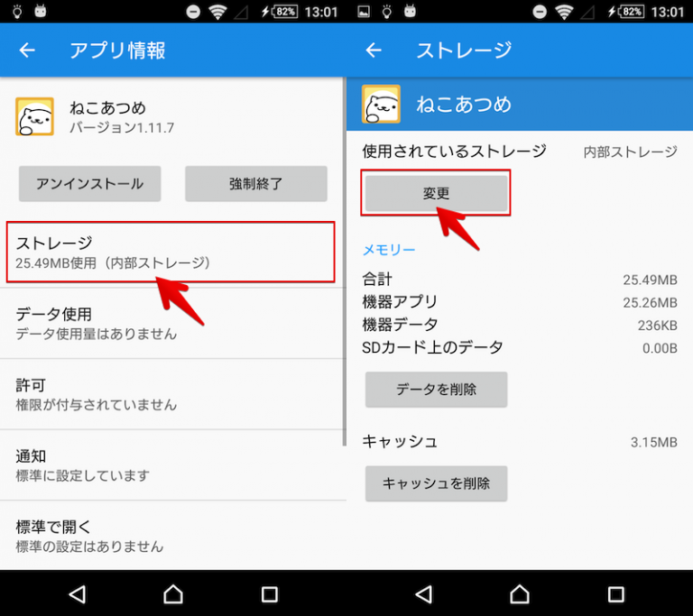The height and width of the screenshot is (616, 693).
Task: Open the 許可 permissions entry
Action: coord(171,394)
